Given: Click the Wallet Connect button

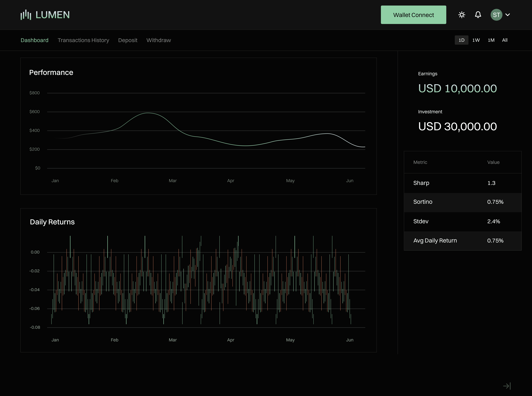Looking at the screenshot, I should [414, 15].
